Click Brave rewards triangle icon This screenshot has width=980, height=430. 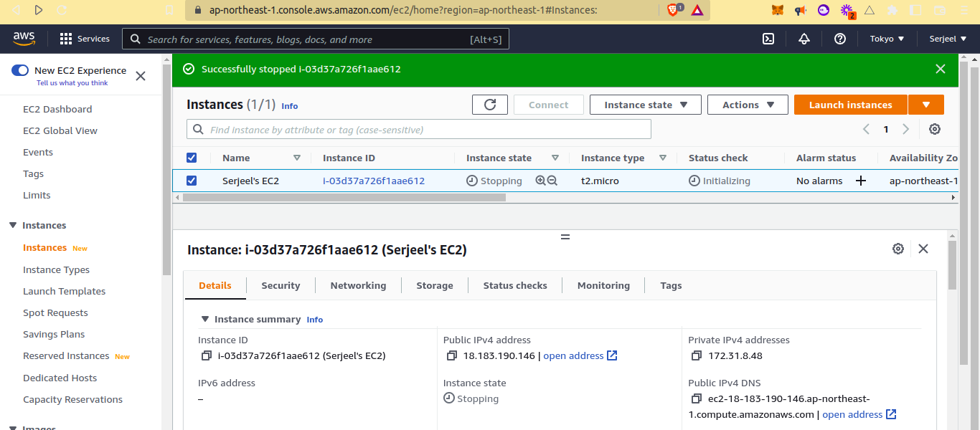697,10
